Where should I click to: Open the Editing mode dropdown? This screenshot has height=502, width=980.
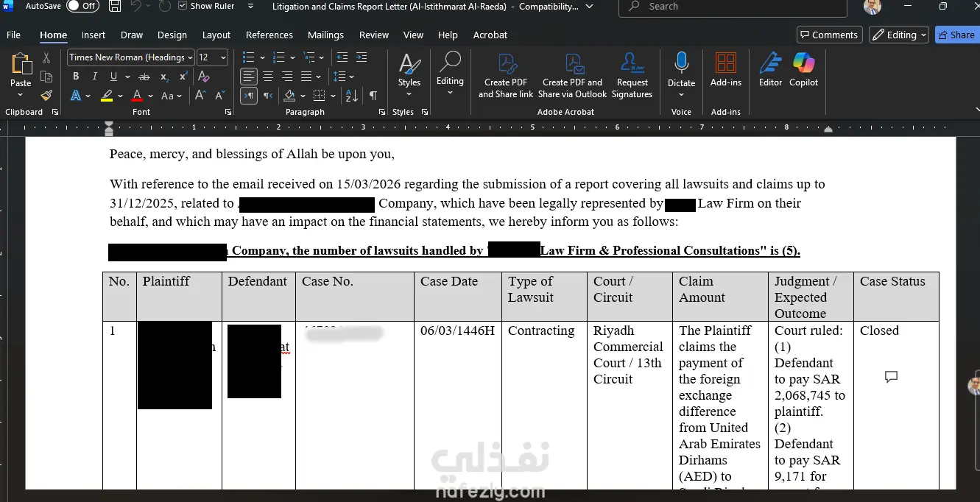click(898, 35)
